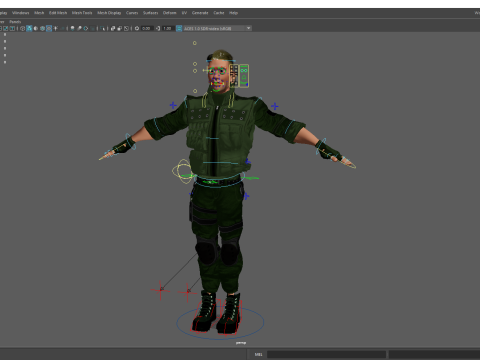The image size is (480, 360).
Task: Click the isolate select icon
Action: pyautogui.click(x=102, y=28)
